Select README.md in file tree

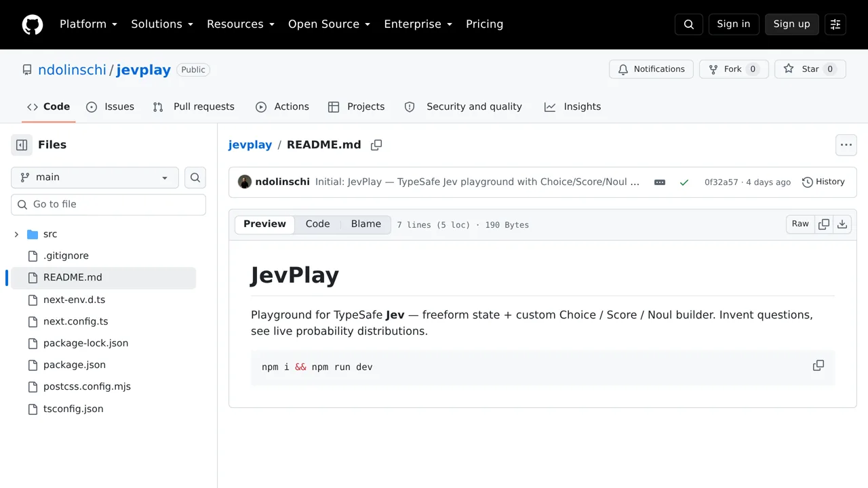tap(103, 278)
